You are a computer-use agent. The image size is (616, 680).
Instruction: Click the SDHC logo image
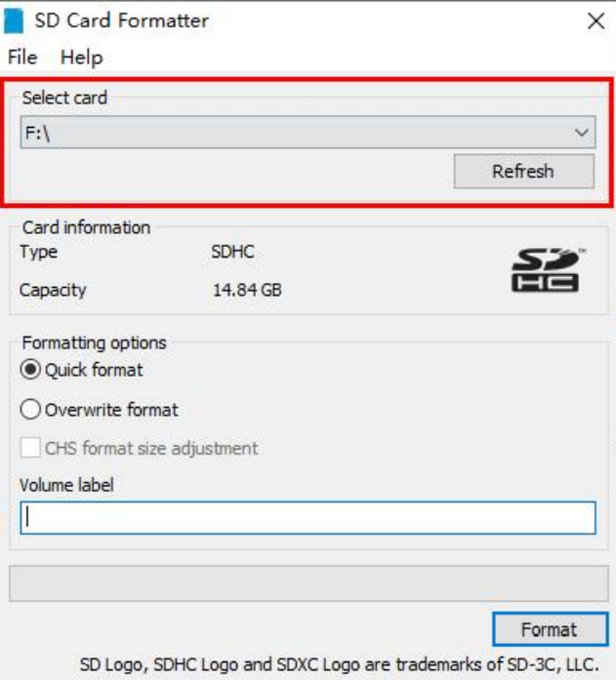546,269
